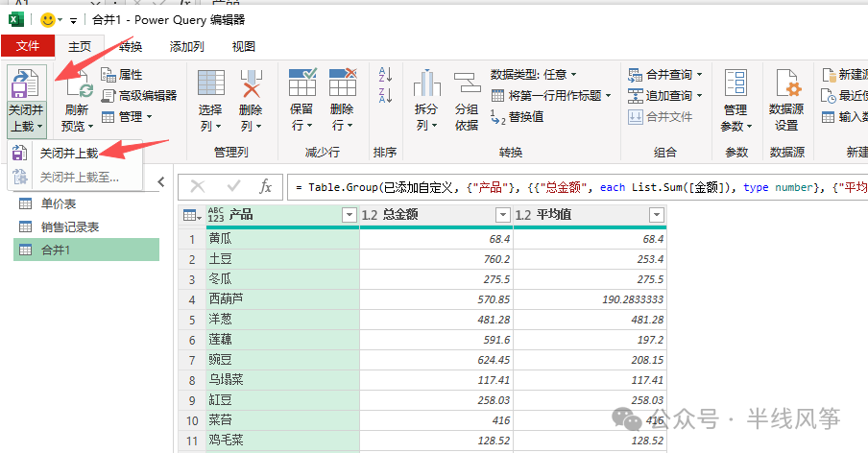
Task: Click the Remove Rows (删除行) icon
Action: click(x=343, y=83)
